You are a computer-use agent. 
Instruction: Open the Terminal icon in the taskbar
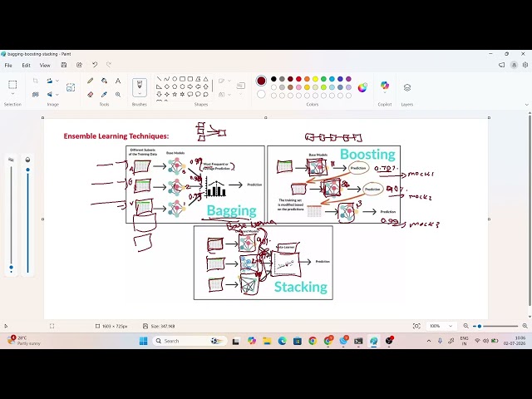(358, 341)
